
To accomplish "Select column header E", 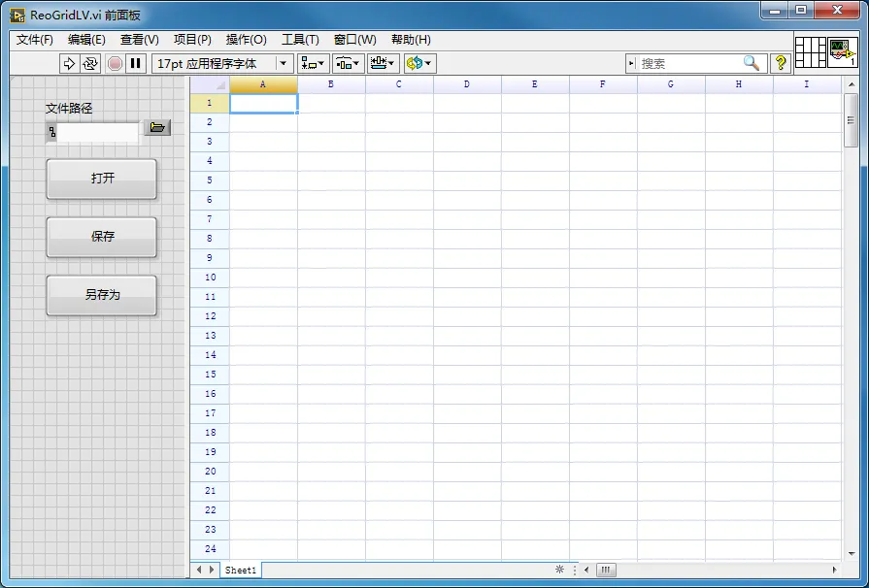I will pos(535,84).
